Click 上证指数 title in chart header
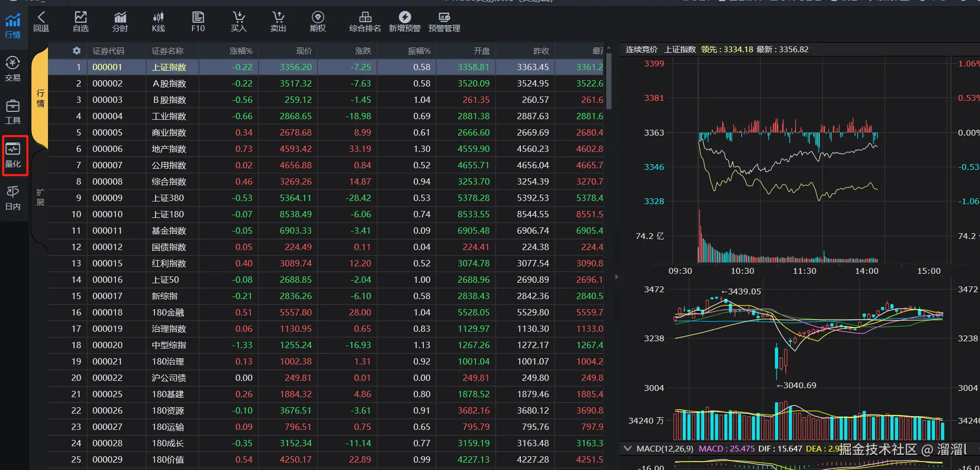The height and width of the screenshot is (470, 980). pos(680,49)
